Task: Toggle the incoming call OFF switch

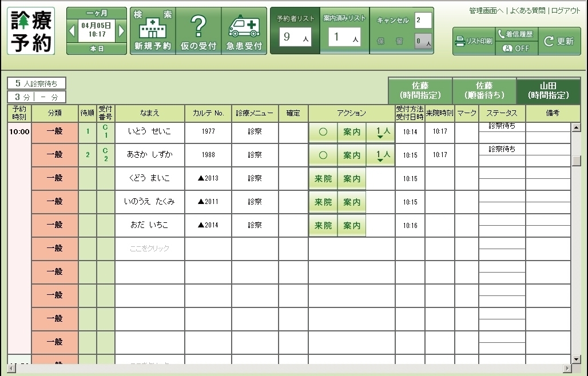Action: pyautogui.click(x=517, y=49)
